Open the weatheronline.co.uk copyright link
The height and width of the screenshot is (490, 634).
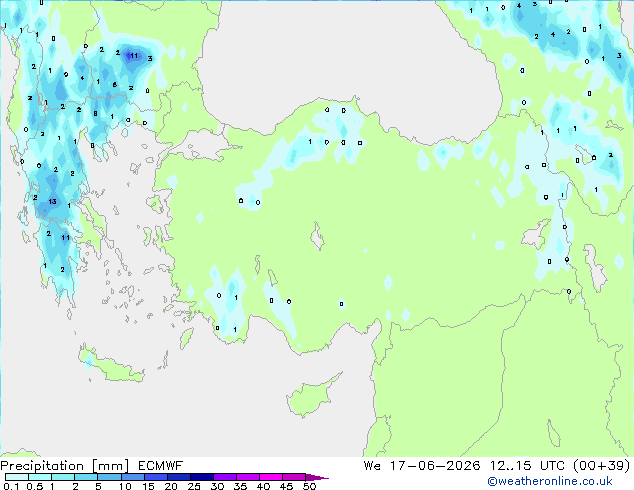[550, 481]
